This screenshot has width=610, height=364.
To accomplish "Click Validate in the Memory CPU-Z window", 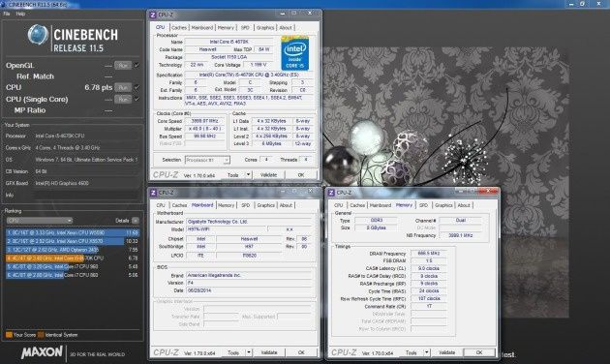I will coord(446,352).
